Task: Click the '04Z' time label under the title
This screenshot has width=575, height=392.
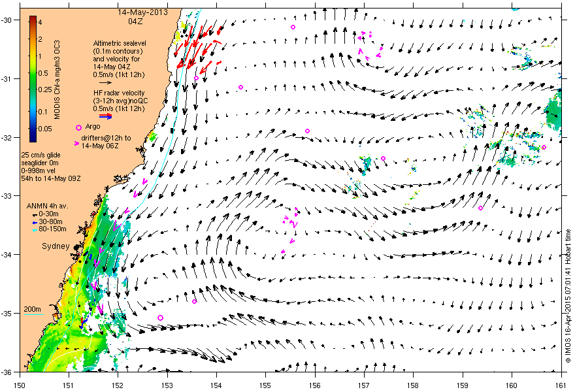Action: coord(135,22)
